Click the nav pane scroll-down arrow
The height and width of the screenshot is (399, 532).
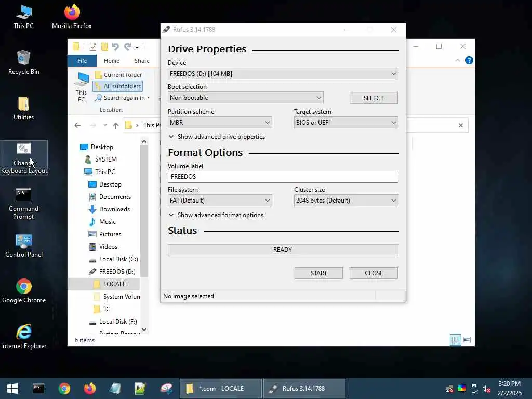click(x=144, y=330)
